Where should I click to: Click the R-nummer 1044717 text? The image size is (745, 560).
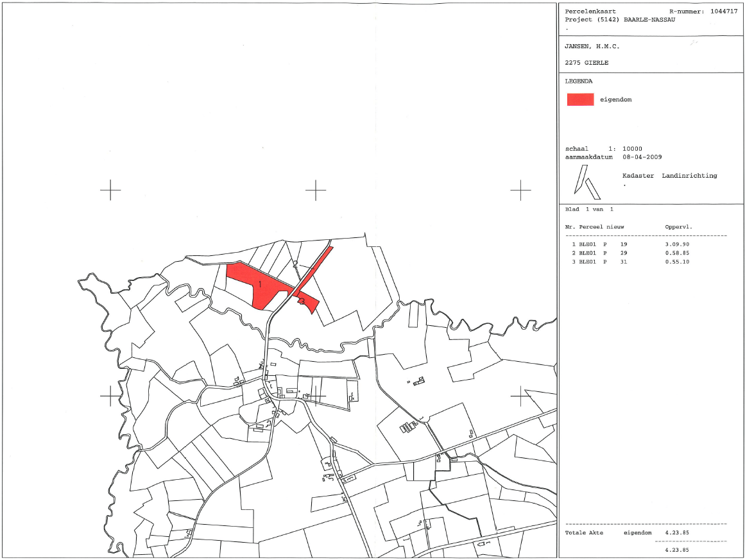pos(703,12)
